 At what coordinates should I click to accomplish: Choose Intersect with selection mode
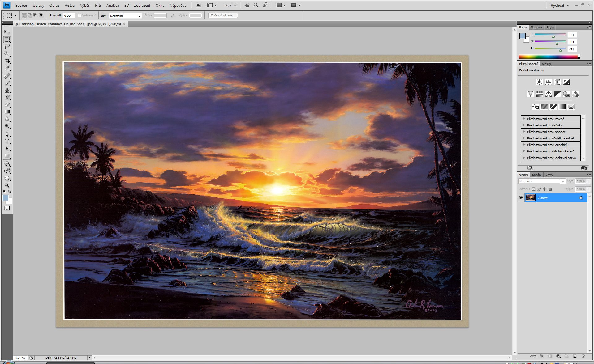point(41,15)
